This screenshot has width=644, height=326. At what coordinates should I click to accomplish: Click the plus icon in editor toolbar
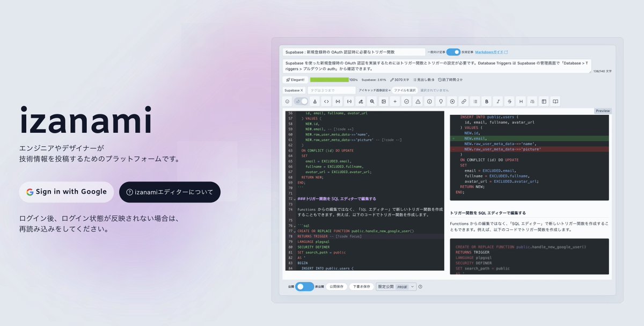pos(395,101)
